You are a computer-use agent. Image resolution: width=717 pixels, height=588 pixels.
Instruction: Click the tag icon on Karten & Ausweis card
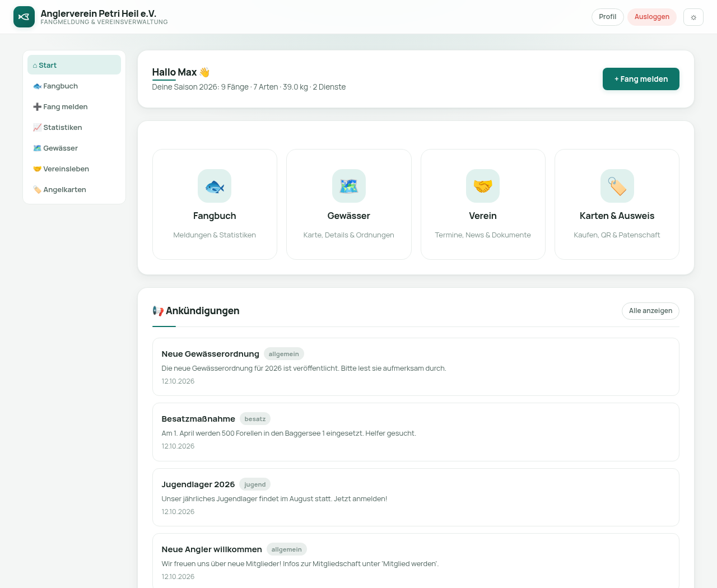(x=617, y=186)
